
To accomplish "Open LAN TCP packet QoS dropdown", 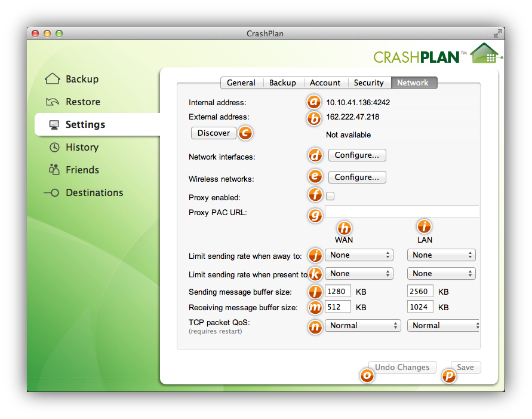I will (x=443, y=325).
